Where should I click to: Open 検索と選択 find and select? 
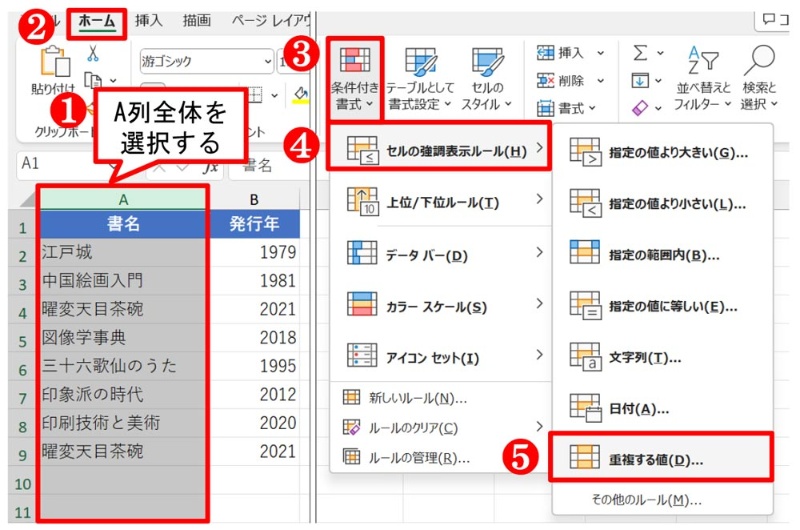tap(759, 78)
